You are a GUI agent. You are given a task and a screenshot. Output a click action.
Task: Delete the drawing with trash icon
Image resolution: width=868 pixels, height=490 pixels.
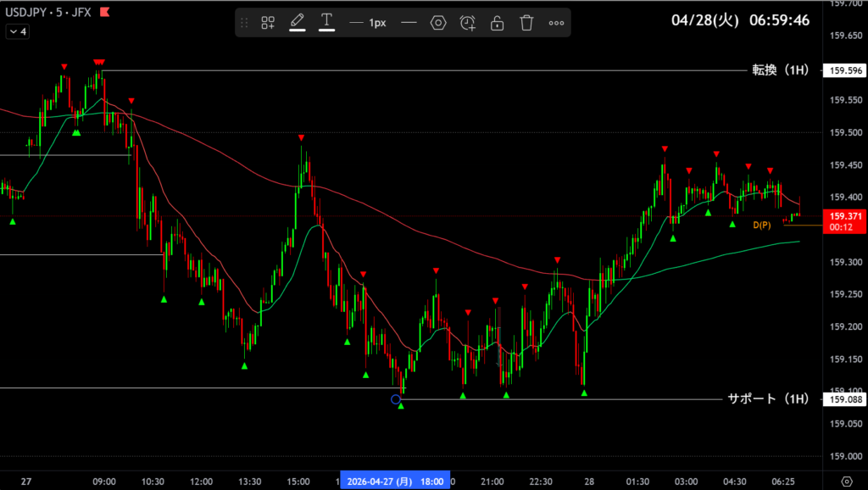click(x=526, y=23)
